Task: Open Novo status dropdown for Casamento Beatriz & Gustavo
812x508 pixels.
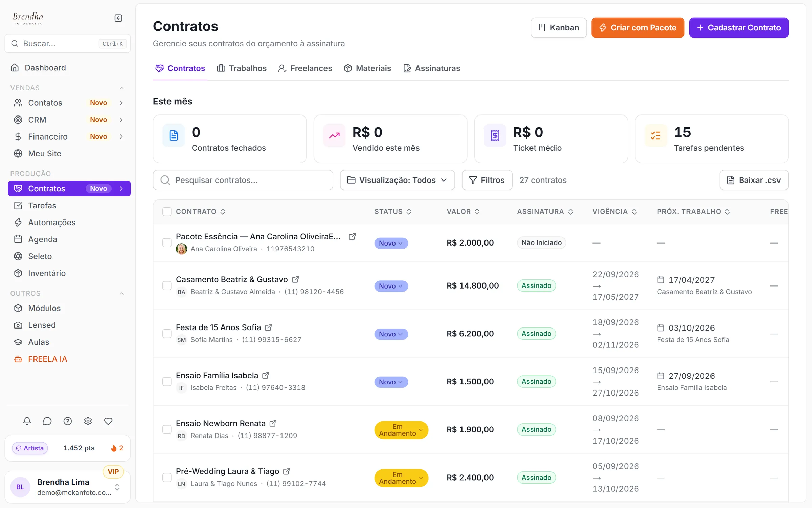Action: (x=391, y=286)
